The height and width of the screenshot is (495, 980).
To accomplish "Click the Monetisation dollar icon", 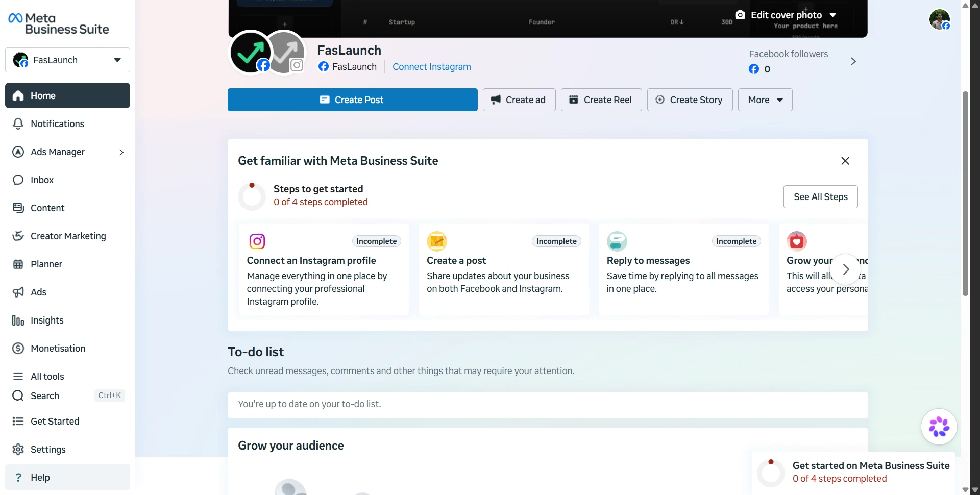I will [18, 348].
